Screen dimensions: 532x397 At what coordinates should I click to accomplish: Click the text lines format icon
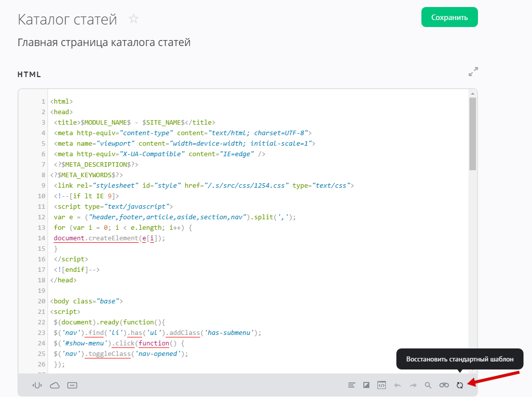pyautogui.click(x=352, y=385)
